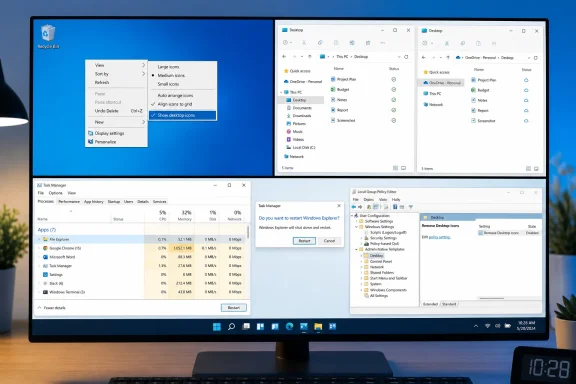Show hidden tray icons chevron
The height and width of the screenshot is (384, 576).
476,326
